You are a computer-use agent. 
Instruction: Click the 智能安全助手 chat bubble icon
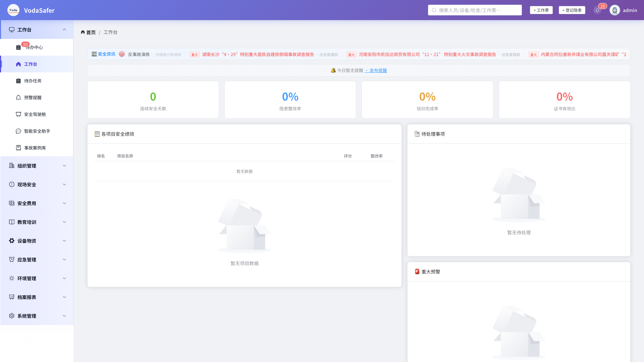18,131
